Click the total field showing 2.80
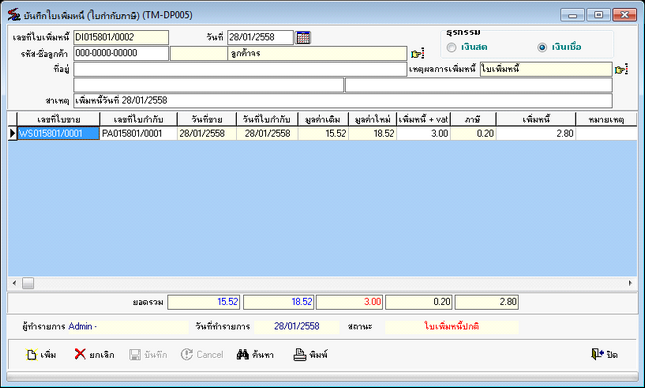 487,302
